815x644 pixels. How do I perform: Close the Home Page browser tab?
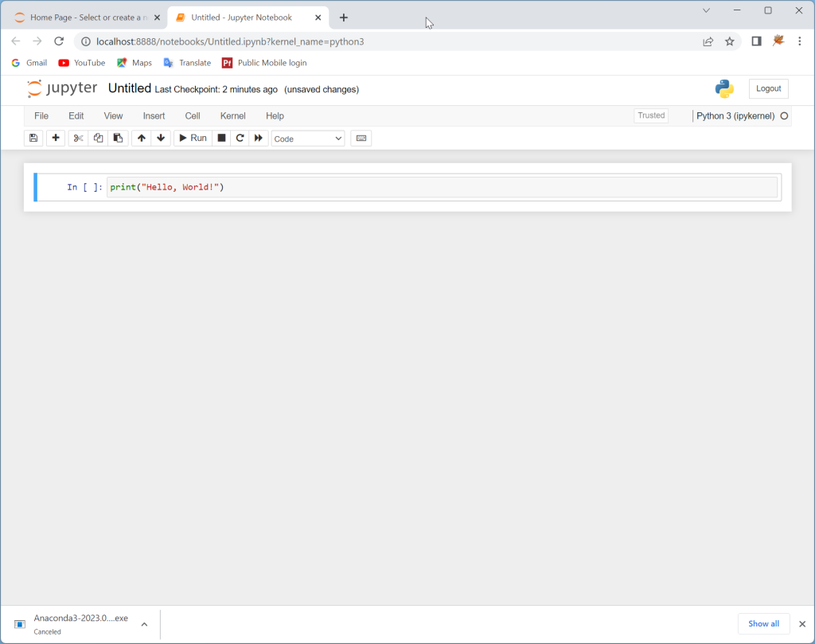click(157, 18)
